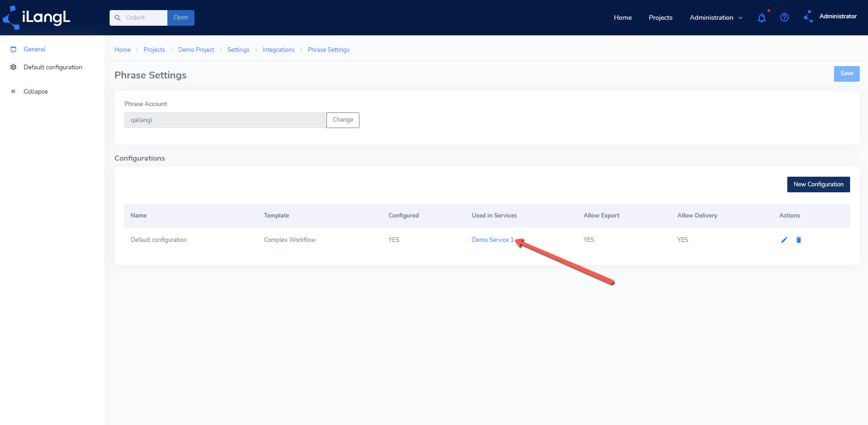The height and width of the screenshot is (425, 868).
Task: Click the Allow Delivery column header
Action: click(x=697, y=216)
